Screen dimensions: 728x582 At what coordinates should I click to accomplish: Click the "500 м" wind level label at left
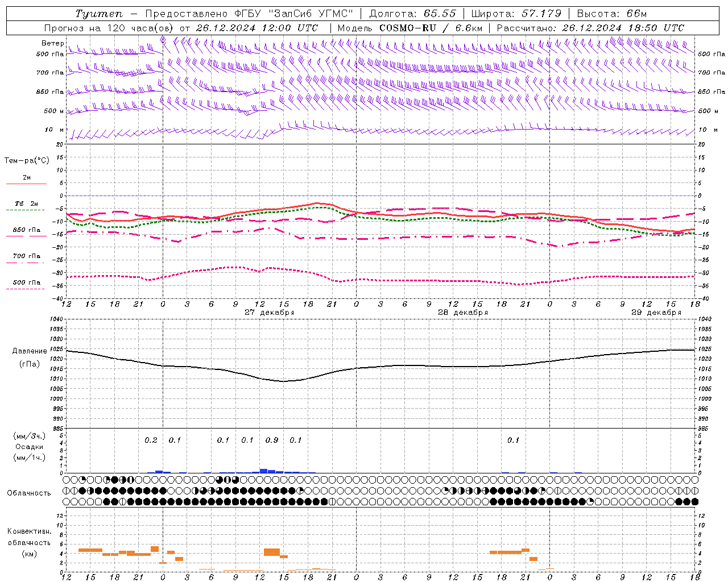click(x=54, y=111)
